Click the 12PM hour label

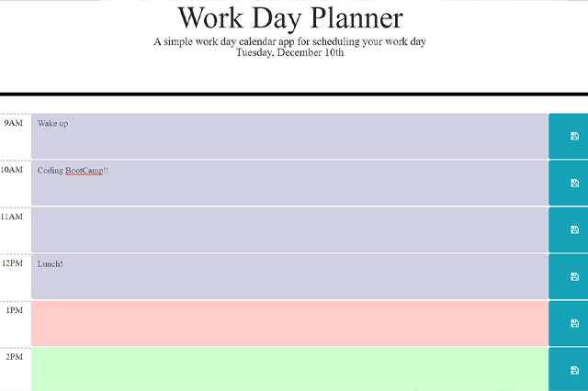point(12,263)
